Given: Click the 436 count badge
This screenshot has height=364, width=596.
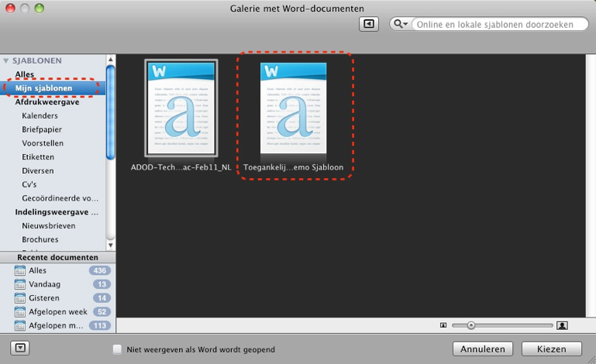Looking at the screenshot, I should coord(99,270).
